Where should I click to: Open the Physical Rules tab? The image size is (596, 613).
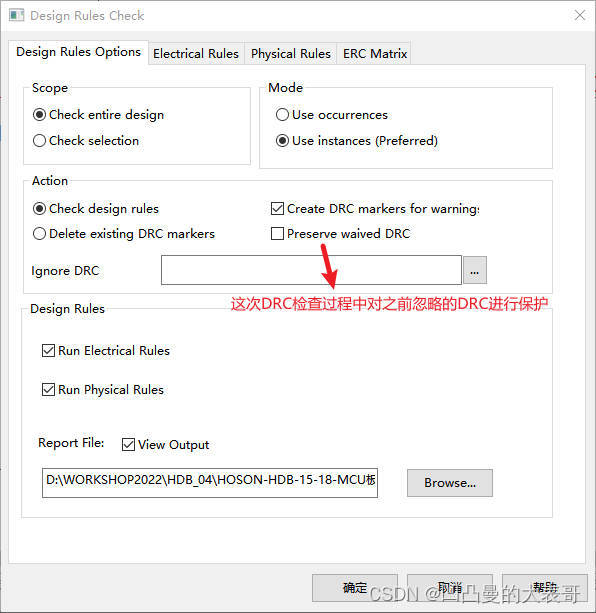point(291,54)
